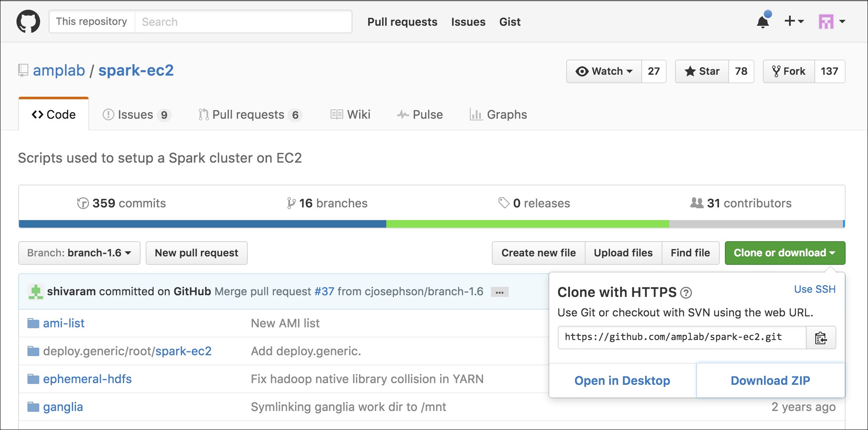This screenshot has height=430, width=868.
Task: Click shivaram's commit avatar
Action: pos(36,292)
